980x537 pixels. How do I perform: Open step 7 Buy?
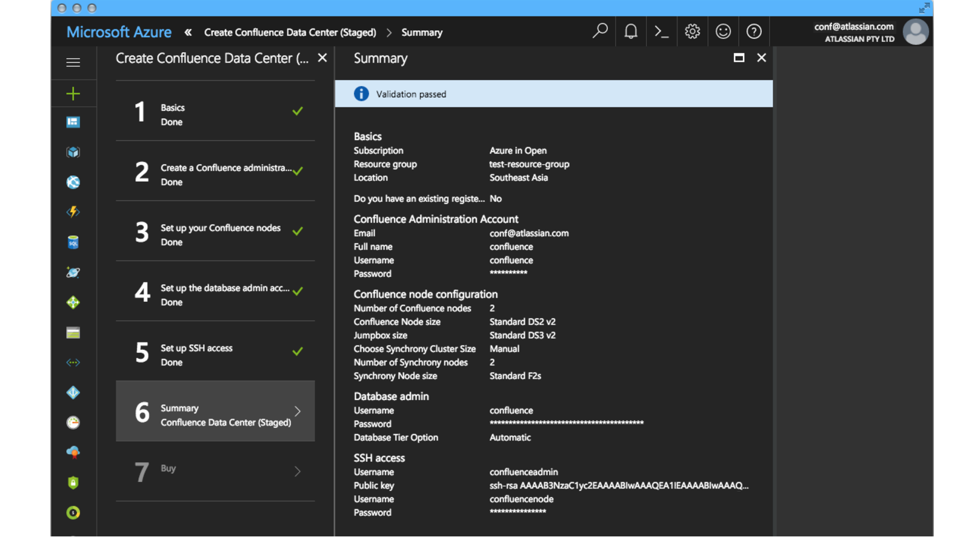pyautogui.click(x=215, y=472)
